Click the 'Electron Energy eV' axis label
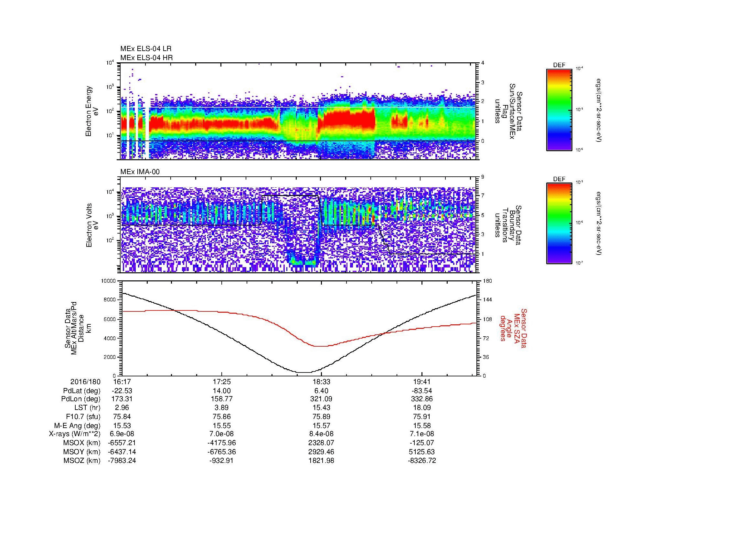This screenshot has height=534, width=756. [92, 111]
